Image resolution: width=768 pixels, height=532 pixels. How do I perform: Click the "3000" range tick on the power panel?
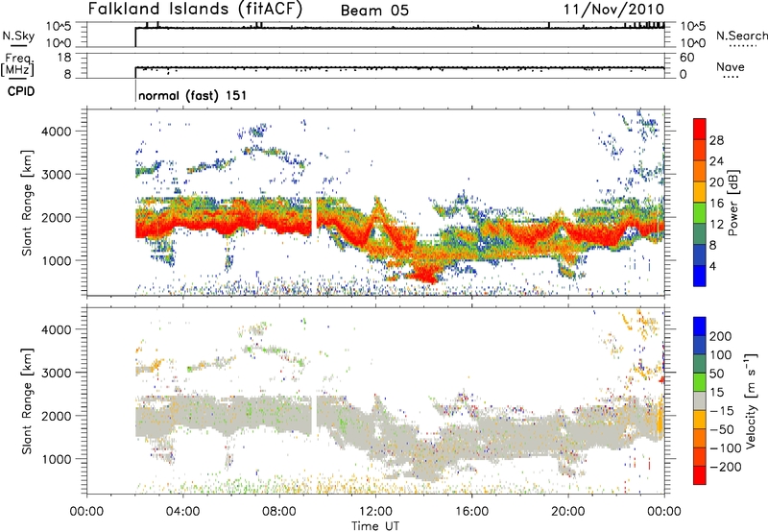click(x=56, y=175)
